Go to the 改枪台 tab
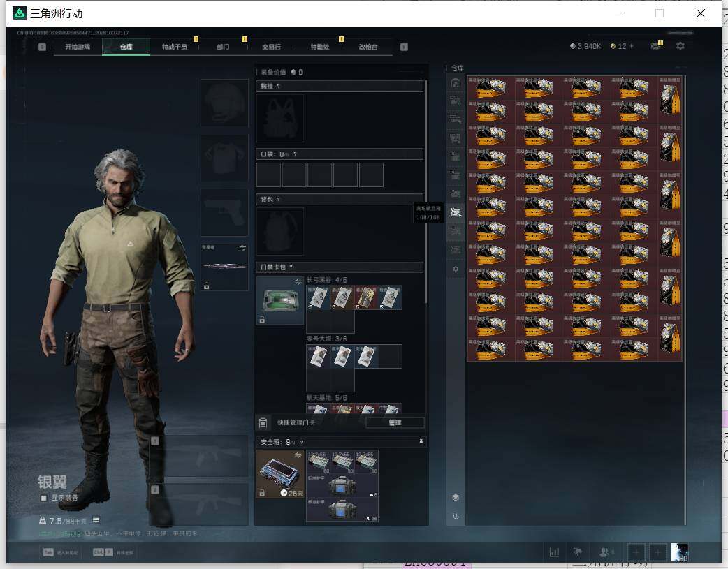This screenshot has width=728, height=569. click(x=367, y=47)
